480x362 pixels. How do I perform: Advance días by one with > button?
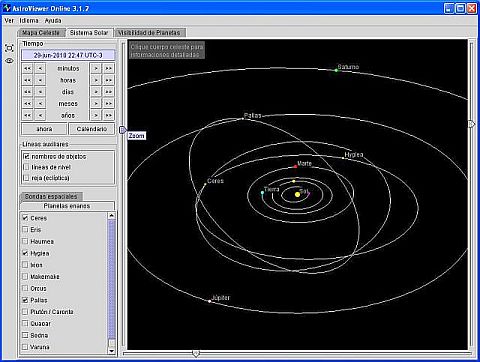pos(96,92)
